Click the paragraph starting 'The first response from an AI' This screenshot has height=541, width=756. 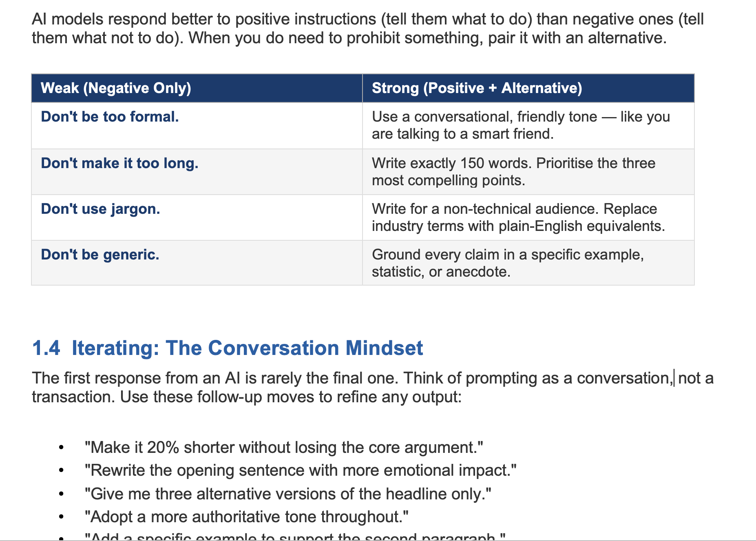pos(373,387)
